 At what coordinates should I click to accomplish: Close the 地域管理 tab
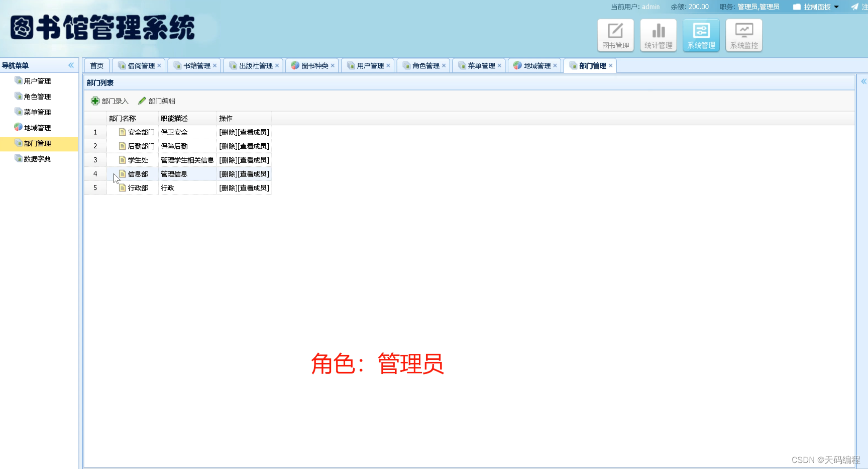[555, 65]
